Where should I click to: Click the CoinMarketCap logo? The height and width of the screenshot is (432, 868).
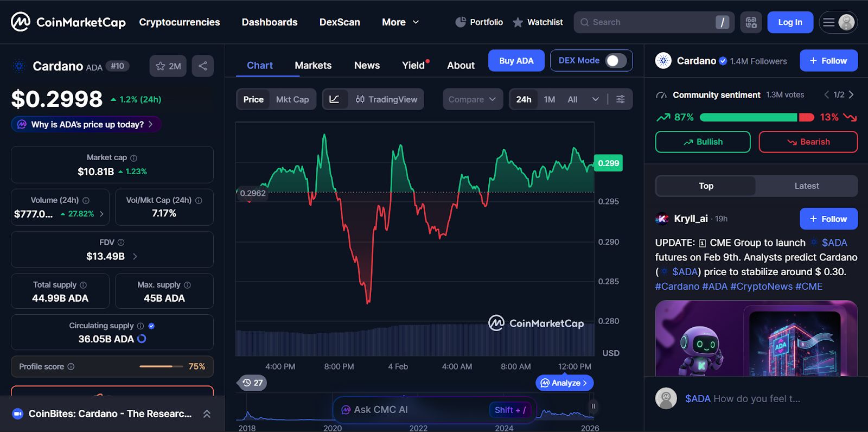pos(68,22)
